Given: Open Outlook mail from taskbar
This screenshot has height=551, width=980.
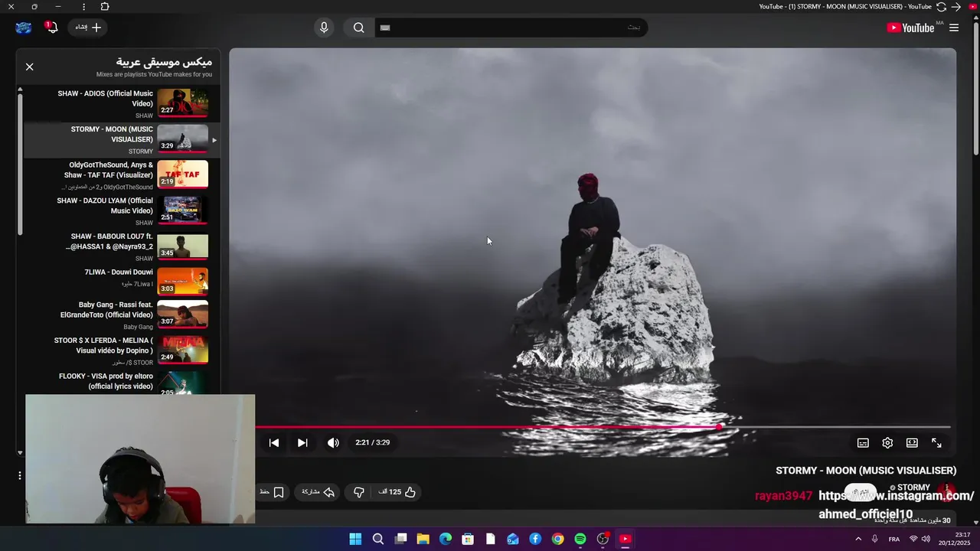Looking at the screenshot, I should coord(513,539).
